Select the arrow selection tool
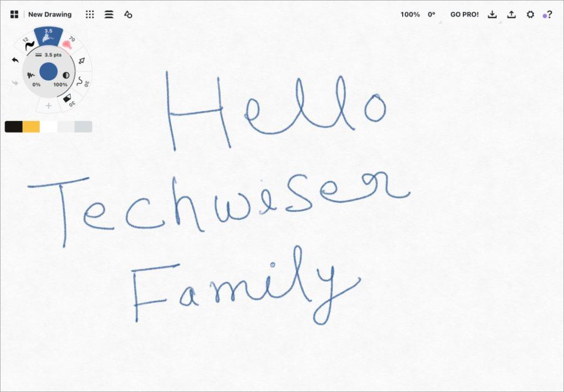Viewport: 564px width, 392px height. coord(82,61)
